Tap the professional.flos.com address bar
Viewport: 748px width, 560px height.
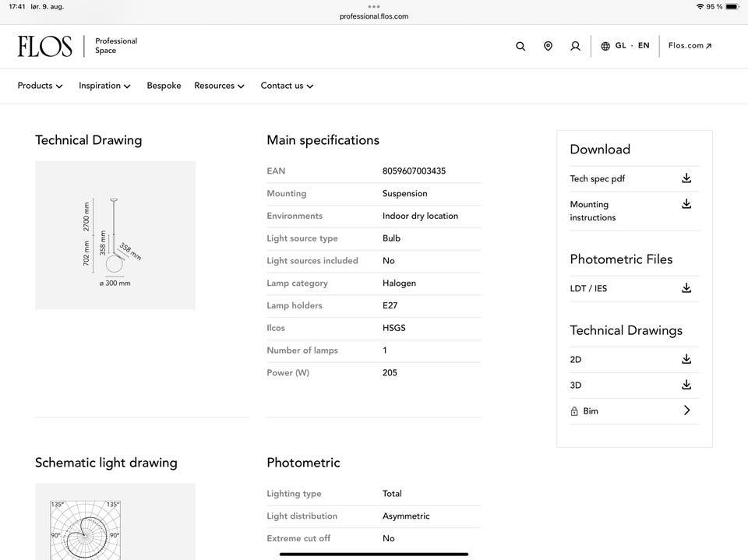pos(374,16)
